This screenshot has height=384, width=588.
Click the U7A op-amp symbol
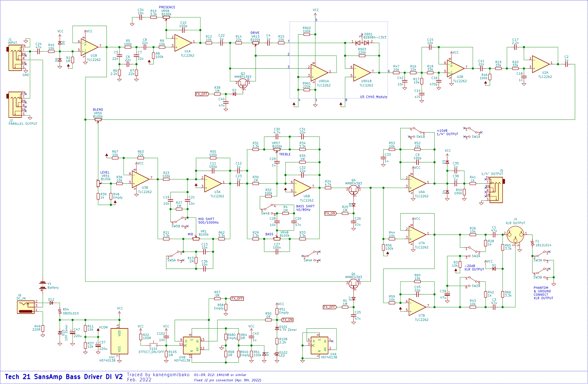pyautogui.click(x=417, y=235)
